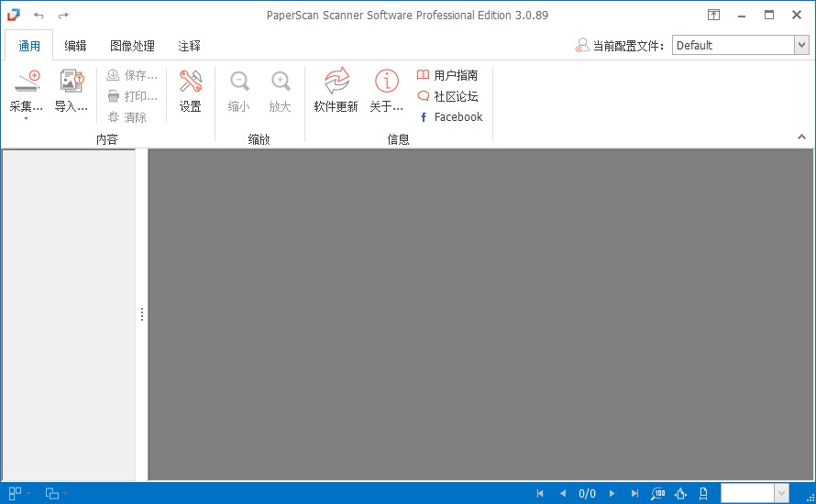Screen dimensions: 816x504
Task: Open the thumbnail layout dropdown arrow
Action: (x=29, y=493)
